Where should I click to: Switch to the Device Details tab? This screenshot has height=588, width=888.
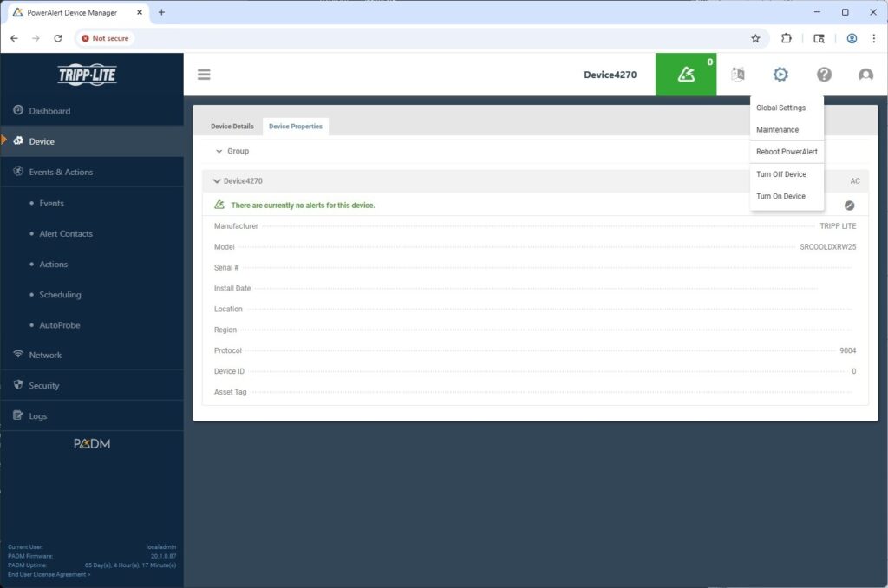232,127
